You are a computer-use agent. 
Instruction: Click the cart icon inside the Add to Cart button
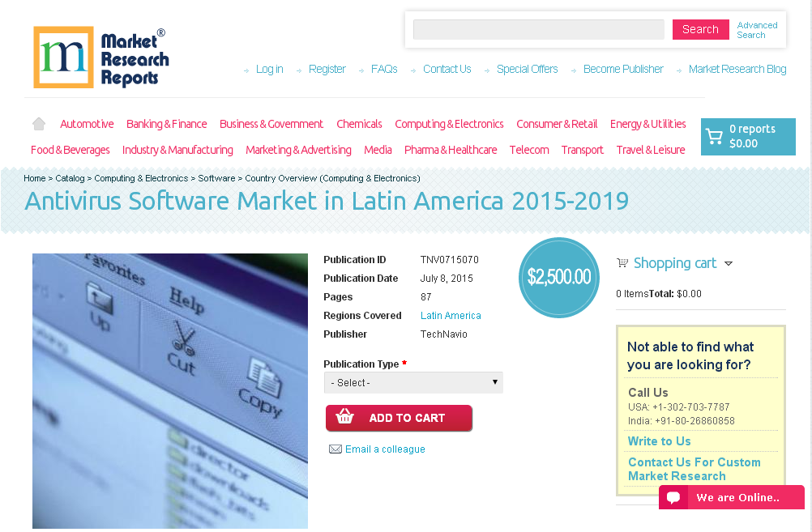(344, 417)
